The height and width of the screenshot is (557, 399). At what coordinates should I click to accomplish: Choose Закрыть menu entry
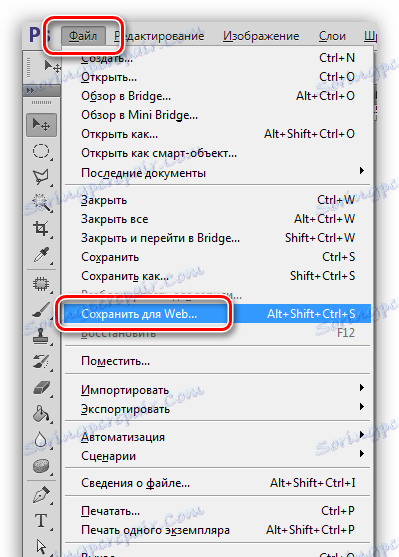(x=217, y=200)
